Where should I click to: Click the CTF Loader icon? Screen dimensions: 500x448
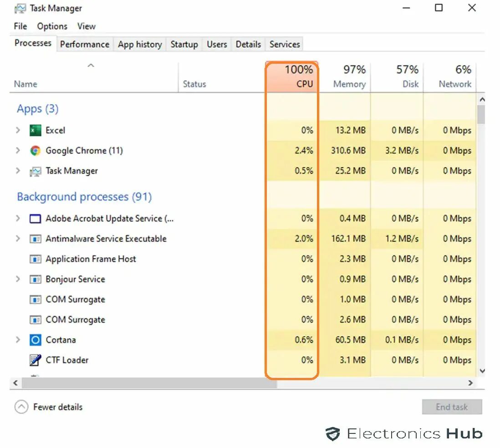pos(35,360)
